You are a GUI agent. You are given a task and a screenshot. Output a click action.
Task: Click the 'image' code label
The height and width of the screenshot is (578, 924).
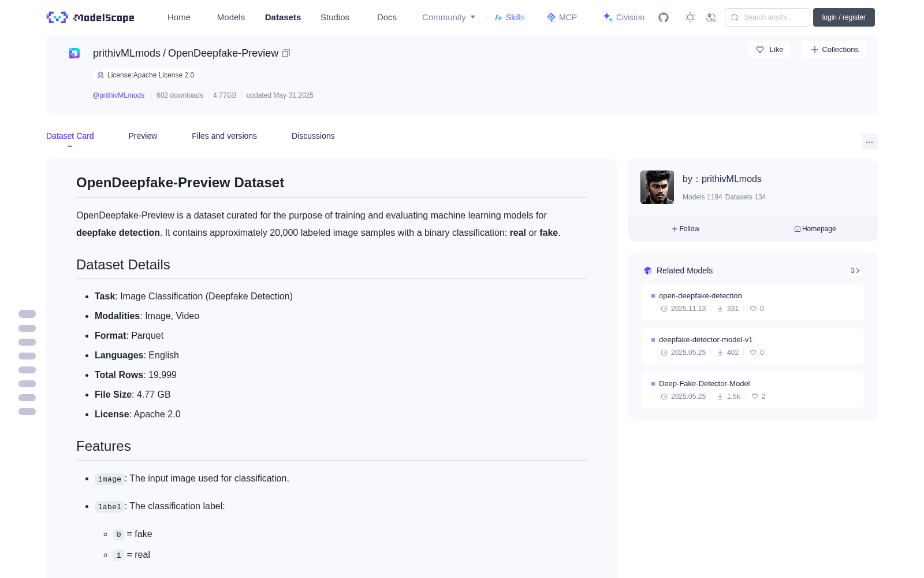point(109,479)
